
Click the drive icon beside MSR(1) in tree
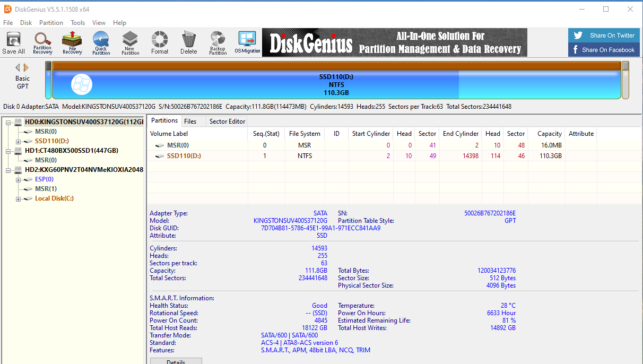click(28, 189)
